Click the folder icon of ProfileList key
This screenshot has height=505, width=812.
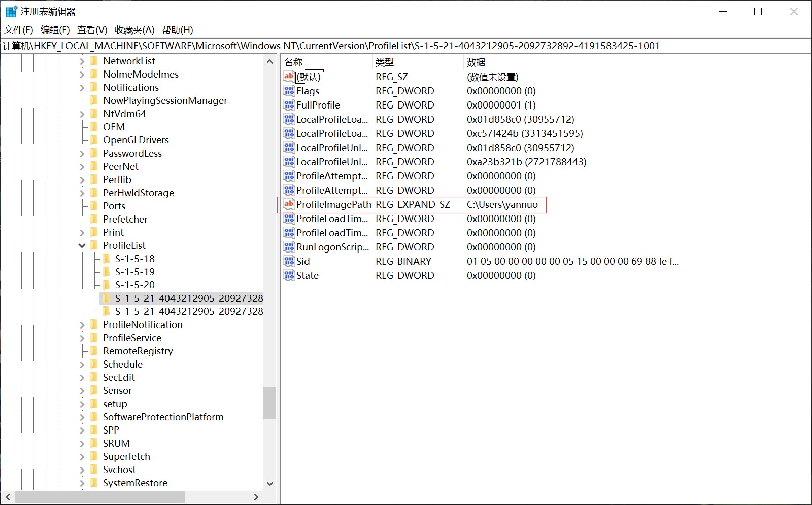tap(94, 245)
